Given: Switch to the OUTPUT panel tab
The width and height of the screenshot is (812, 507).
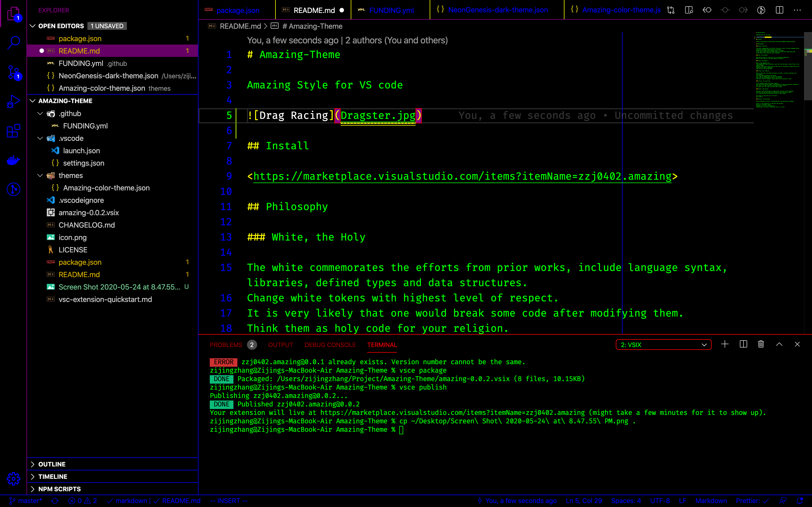Looking at the screenshot, I should click(x=280, y=345).
